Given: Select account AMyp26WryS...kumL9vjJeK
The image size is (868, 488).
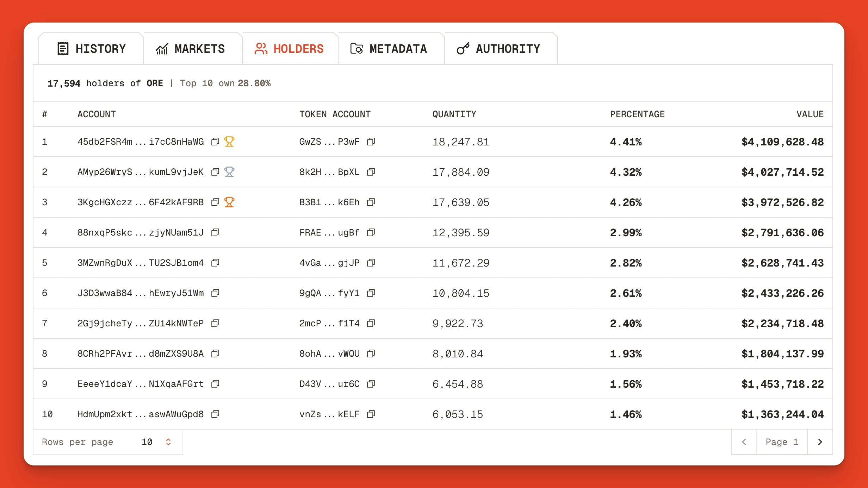Looking at the screenshot, I should coord(140,172).
